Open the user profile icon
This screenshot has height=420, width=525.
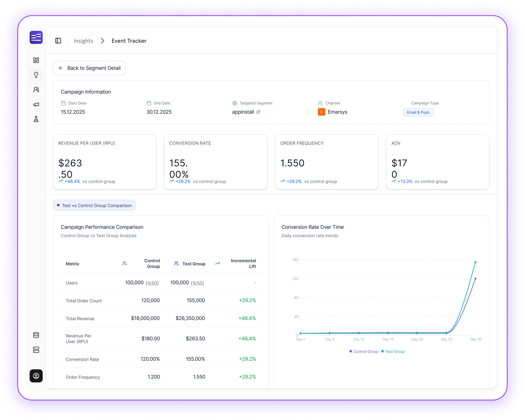click(36, 376)
